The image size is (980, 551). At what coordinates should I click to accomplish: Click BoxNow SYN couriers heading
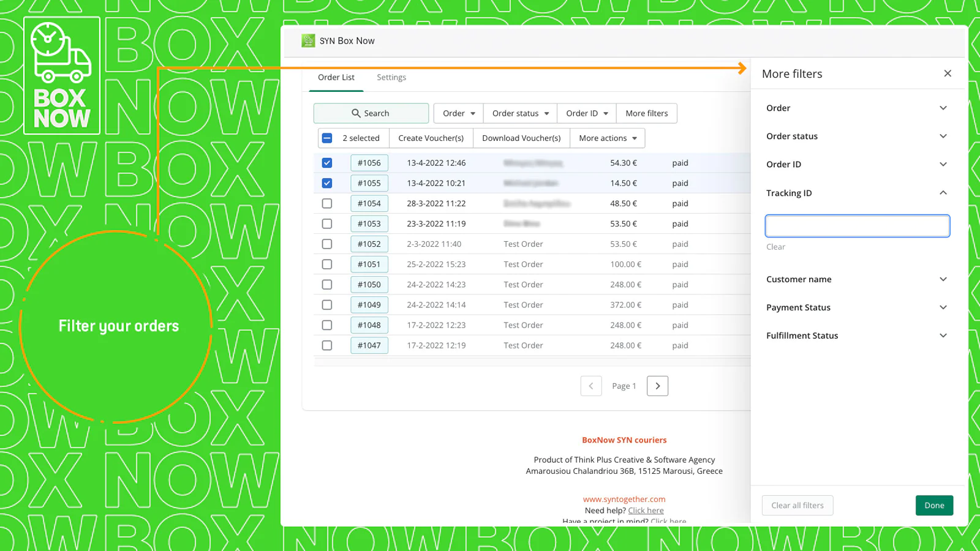pos(624,440)
